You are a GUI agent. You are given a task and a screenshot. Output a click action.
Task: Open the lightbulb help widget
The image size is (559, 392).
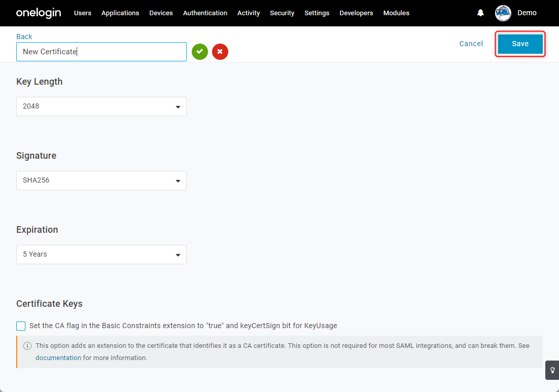pyautogui.click(x=552, y=370)
